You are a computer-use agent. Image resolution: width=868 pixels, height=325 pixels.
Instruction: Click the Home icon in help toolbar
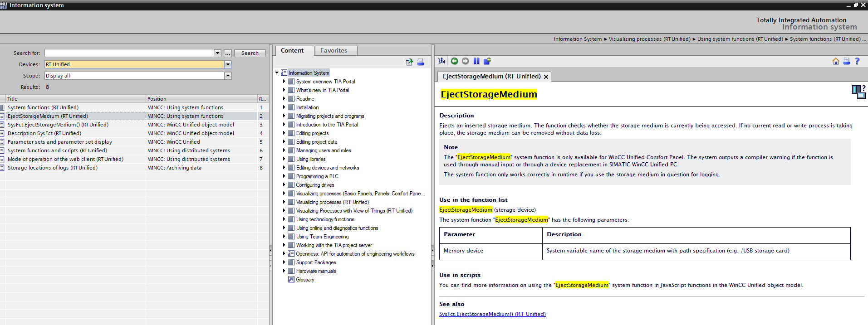(x=835, y=61)
